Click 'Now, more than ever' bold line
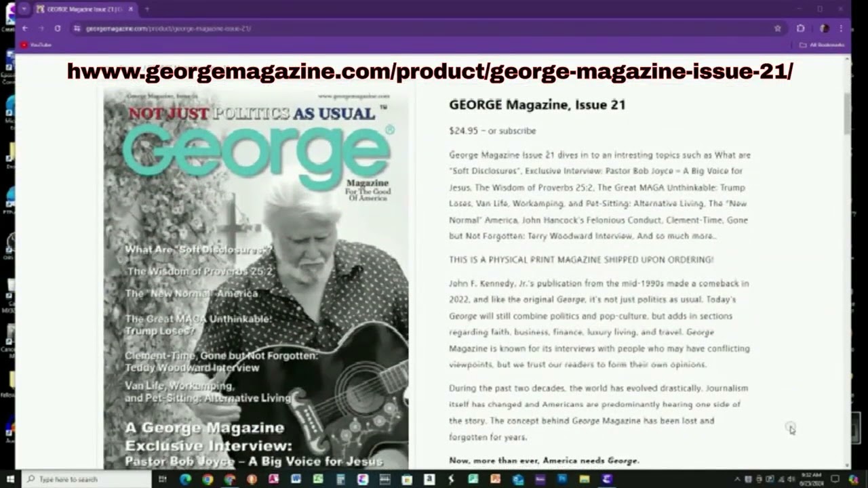The width and height of the screenshot is (868, 488). (544, 461)
